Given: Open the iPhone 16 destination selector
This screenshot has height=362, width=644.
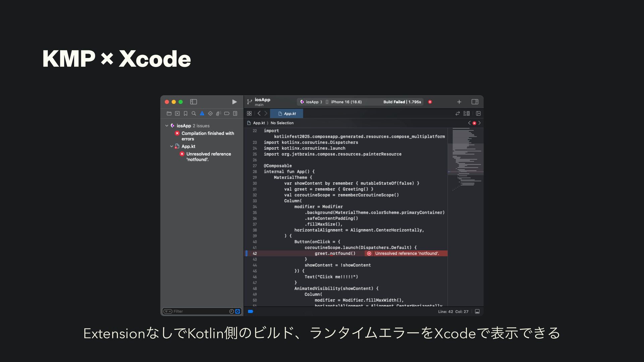Looking at the screenshot, I should pyautogui.click(x=346, y=102).
